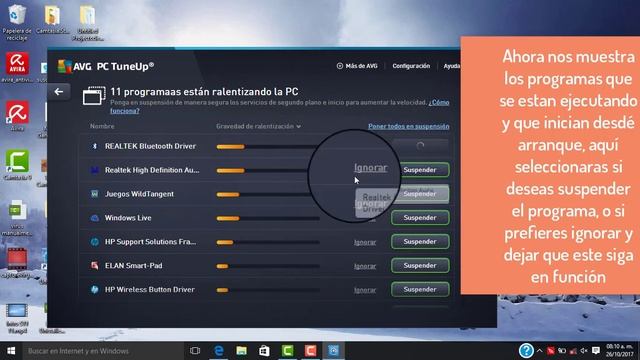Sort by Gravedad de ralentización dropdown
The height and width of the screenshot is (360, 640).
pyautogui.click(x=258, y=127)
